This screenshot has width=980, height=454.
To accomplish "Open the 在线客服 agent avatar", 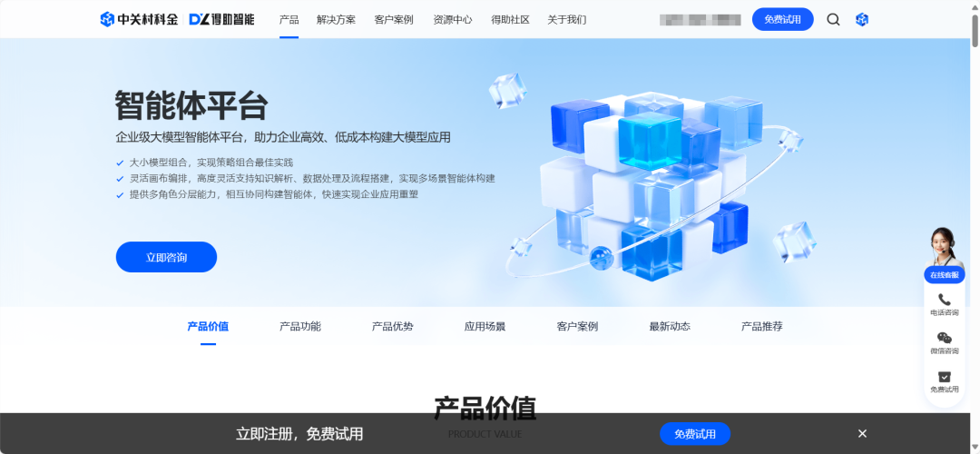I will (944, 247).
